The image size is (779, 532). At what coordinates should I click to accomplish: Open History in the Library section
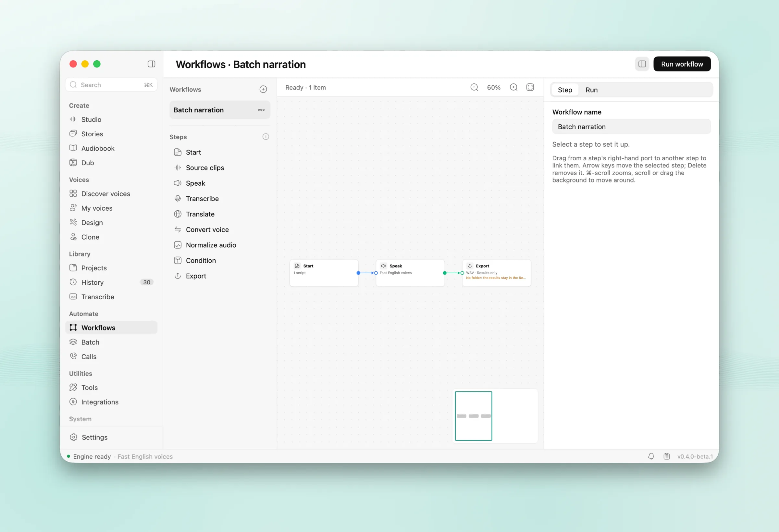(x=111, y=282)
